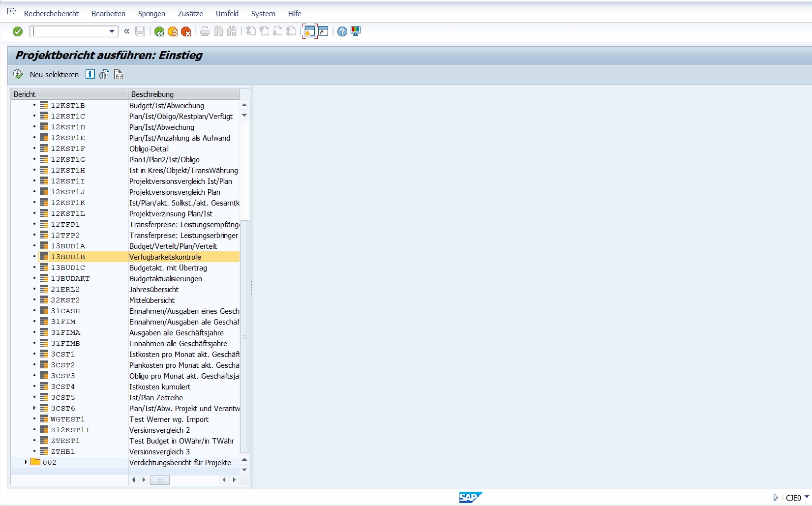This screenshot has height=506, width=812.
Task: Click the Mittelübersicht description
Action: tap(152, 300)
